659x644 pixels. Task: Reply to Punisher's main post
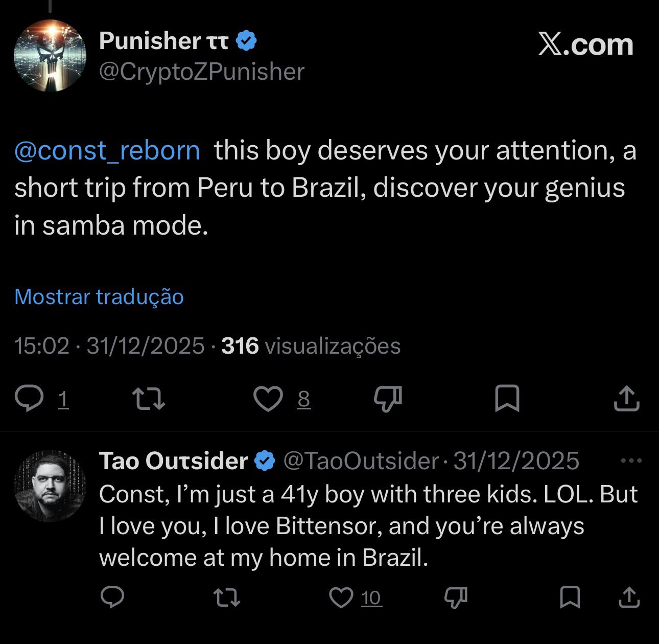[x=30, y=399]
